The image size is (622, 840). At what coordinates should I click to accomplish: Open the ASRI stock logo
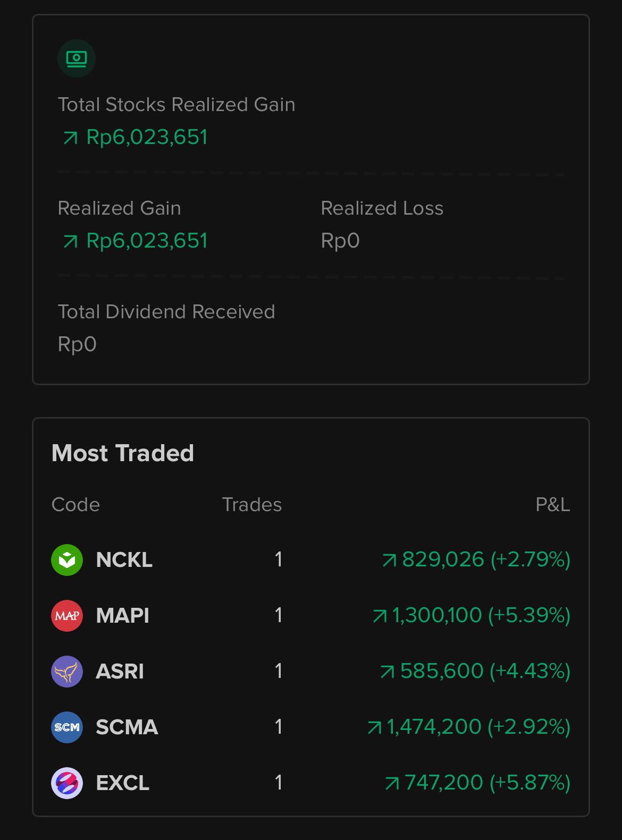67,672
